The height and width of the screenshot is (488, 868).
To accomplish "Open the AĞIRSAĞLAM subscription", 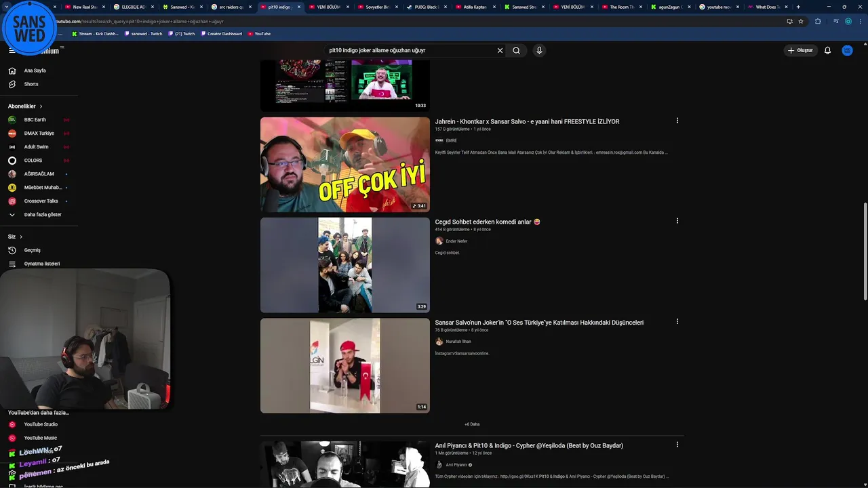I will click(39, 174).
